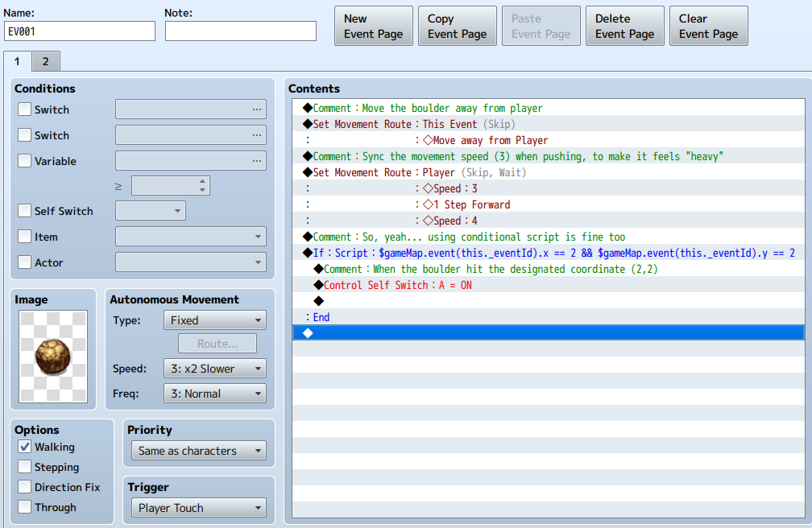Click the boulder event image thumbnail
The width and height of the screenshot is (812, 528).
(53, 356)
